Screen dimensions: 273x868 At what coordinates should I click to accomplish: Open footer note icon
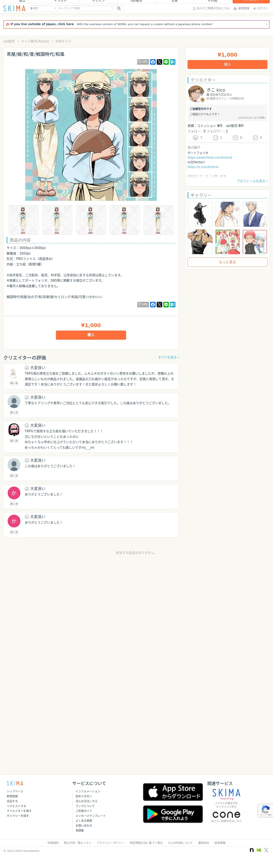coord(252,850)
